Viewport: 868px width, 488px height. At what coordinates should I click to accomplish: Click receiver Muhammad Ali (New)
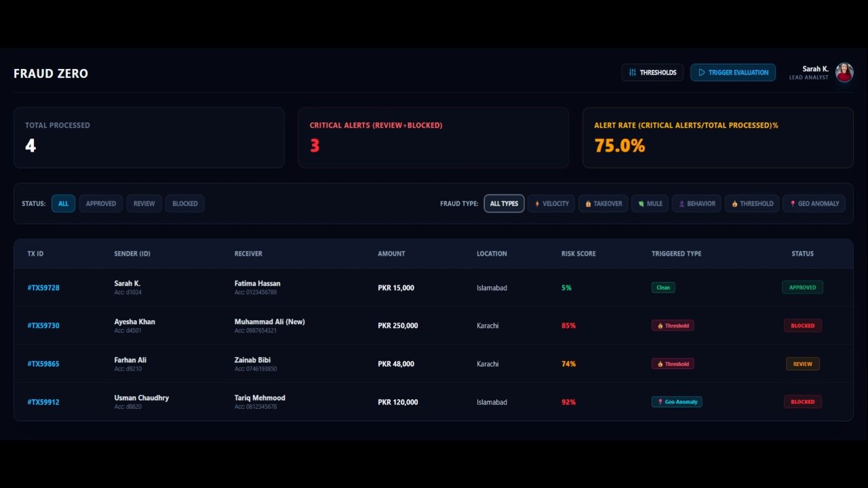[270, 322]
